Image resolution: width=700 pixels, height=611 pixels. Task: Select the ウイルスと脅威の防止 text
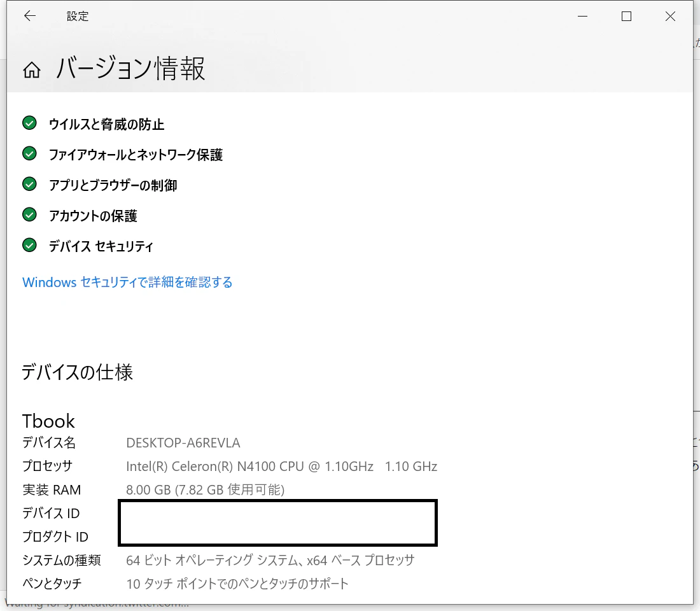click(x=107, y=124)
